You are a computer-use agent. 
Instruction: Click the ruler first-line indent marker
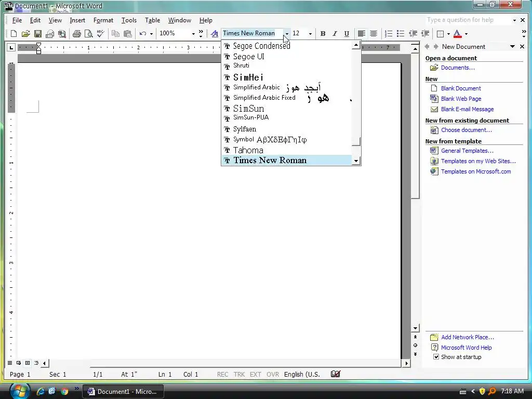pos(38,45)
